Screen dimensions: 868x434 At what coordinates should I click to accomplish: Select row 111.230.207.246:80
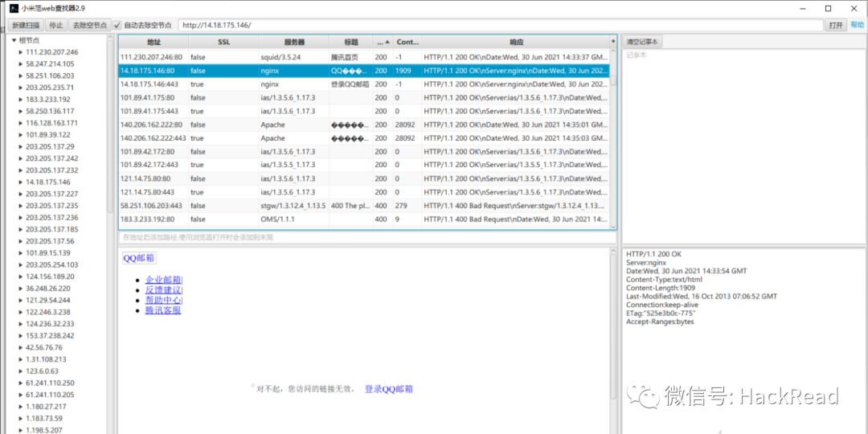click(x=364, y=57)
